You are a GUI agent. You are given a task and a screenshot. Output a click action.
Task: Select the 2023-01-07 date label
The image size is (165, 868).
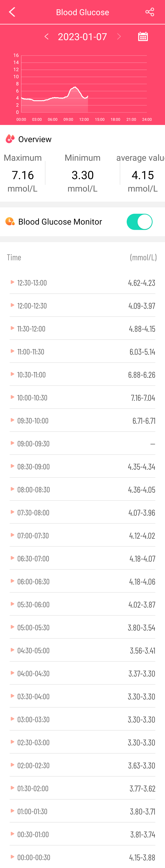pos(82,36)
